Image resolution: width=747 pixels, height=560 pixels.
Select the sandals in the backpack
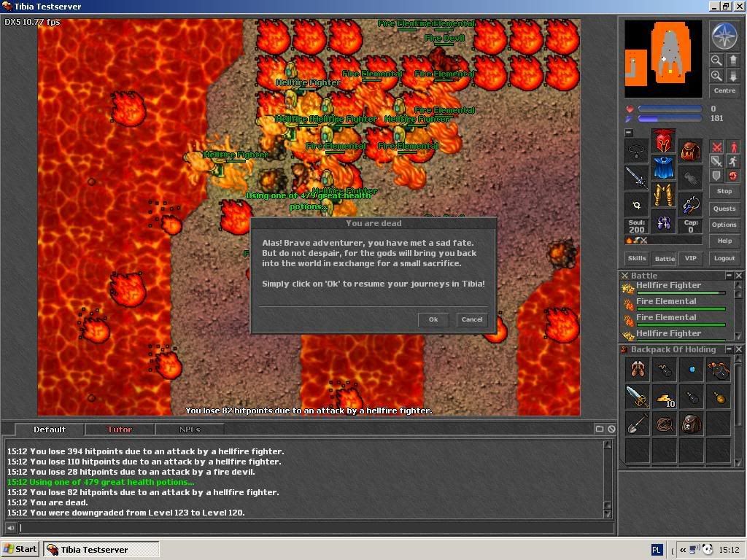coord(638,369)
